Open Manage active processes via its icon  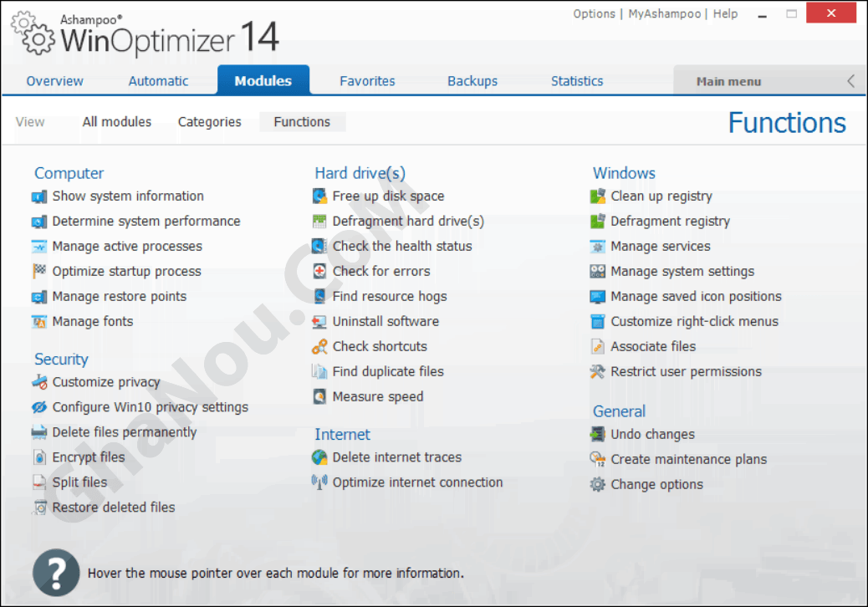(39, 247)
